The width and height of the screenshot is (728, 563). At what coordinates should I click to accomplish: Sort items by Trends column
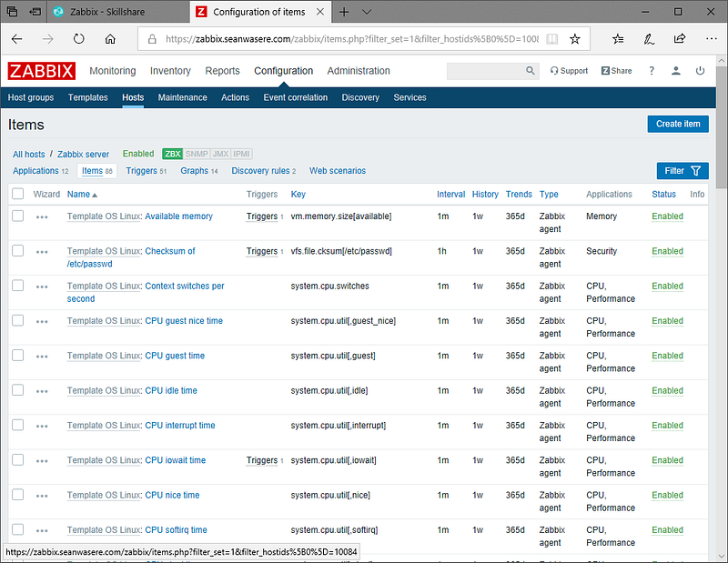(519, 195)
